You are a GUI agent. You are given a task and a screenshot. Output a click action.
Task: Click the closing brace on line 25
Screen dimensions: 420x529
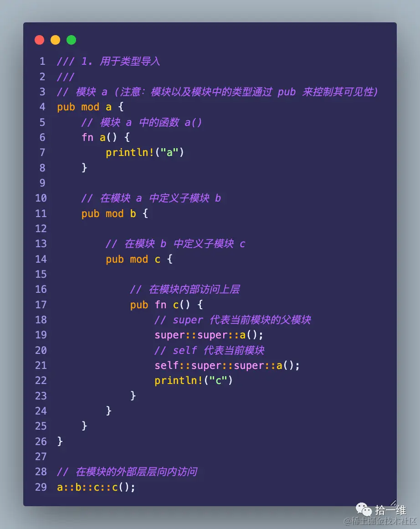point(84,426)
